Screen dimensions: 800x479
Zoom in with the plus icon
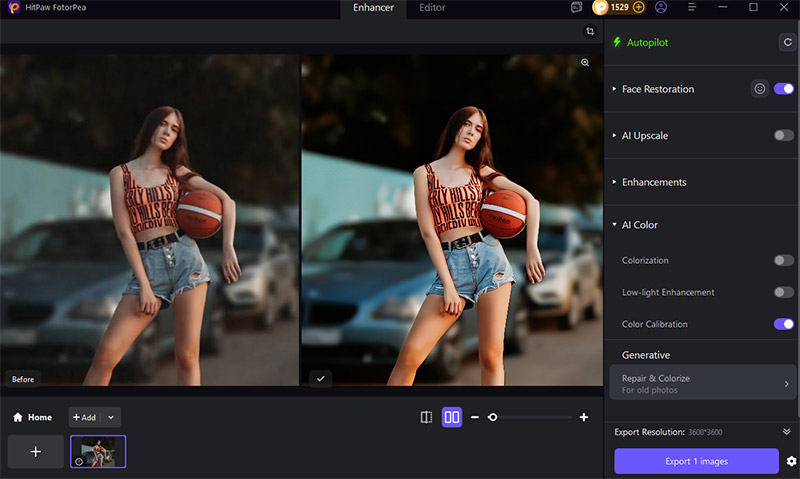pos(584,417)
